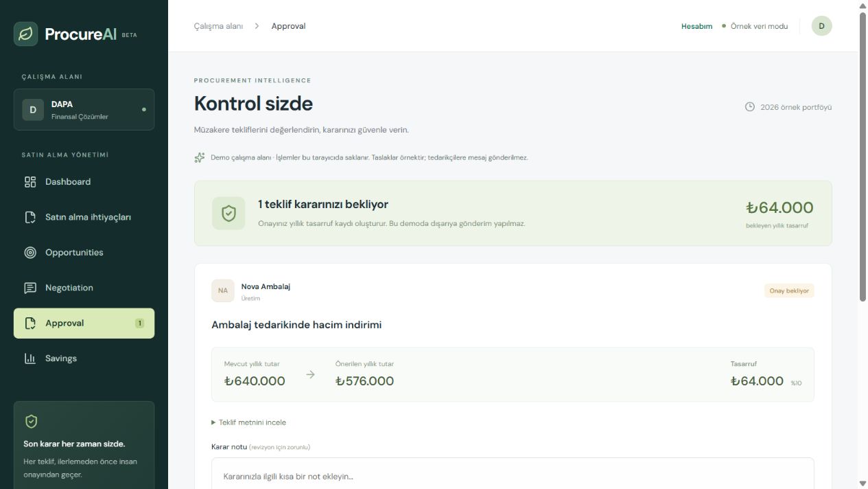868x489 pixels.
Task: Open the Negotiation section
Action: click(84, 288)
